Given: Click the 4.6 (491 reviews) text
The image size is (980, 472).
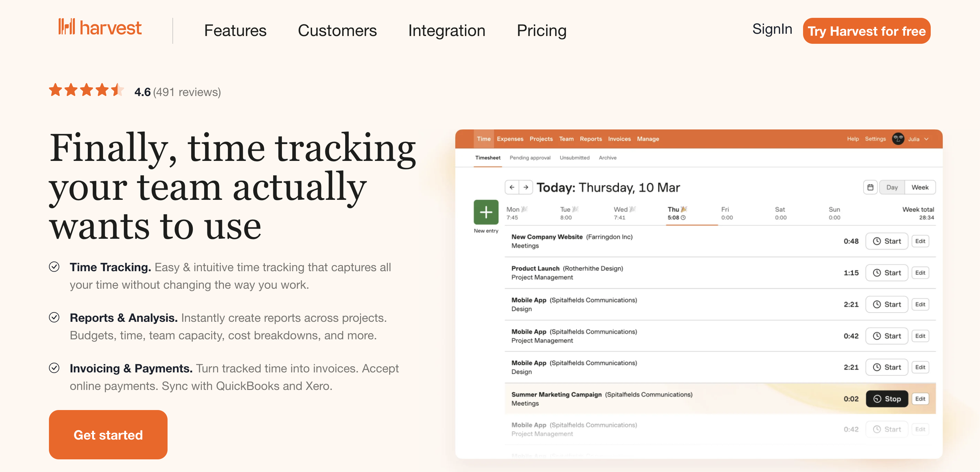Looking at the screenshot, I should coord(177,92).
